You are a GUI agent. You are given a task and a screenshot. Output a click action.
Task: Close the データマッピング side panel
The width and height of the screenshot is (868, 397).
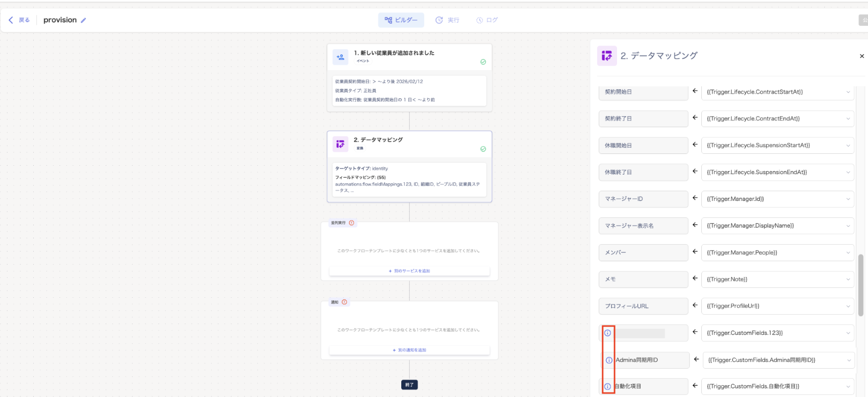862,56
